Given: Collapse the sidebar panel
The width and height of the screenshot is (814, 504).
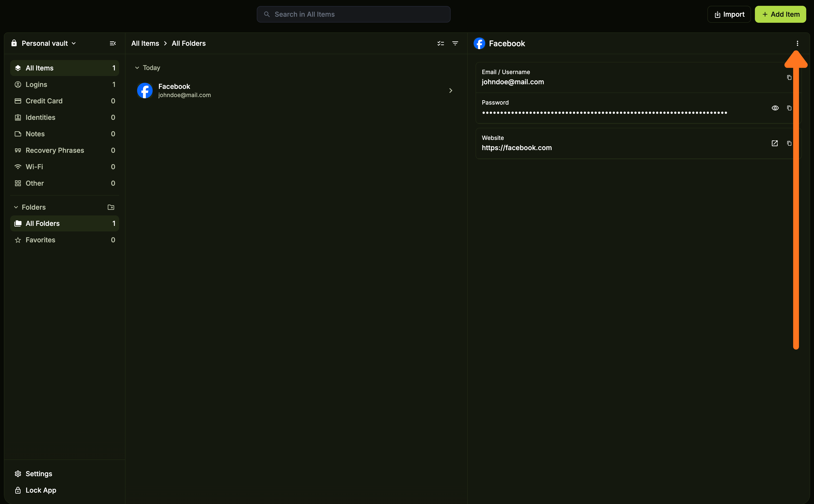Looking at the screenshot, I should coord(113,43).
